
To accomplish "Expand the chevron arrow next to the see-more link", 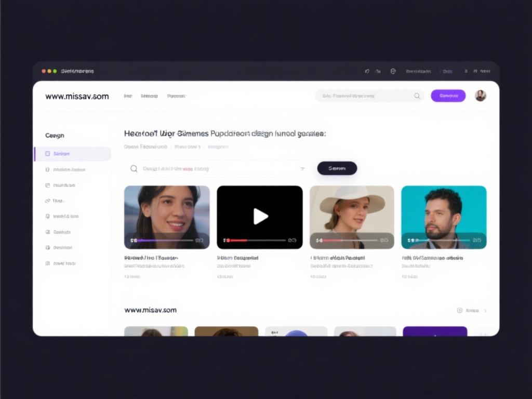I will 485,311.
